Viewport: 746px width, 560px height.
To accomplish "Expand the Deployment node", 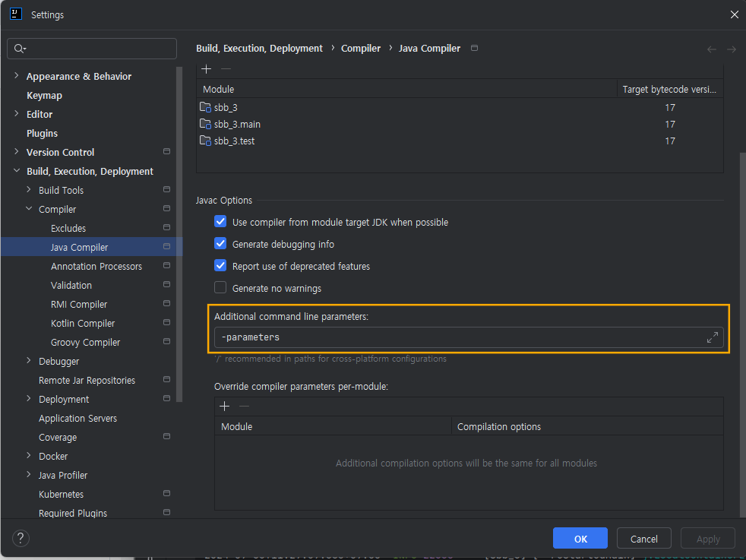I will click(29, 399).
